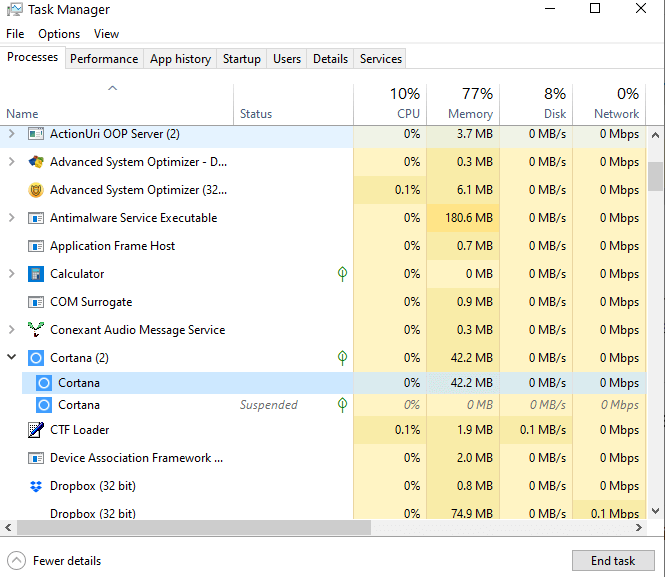Switch to the Performance tab
Viewport: 665px width, 577px height.
pos(104,59)
